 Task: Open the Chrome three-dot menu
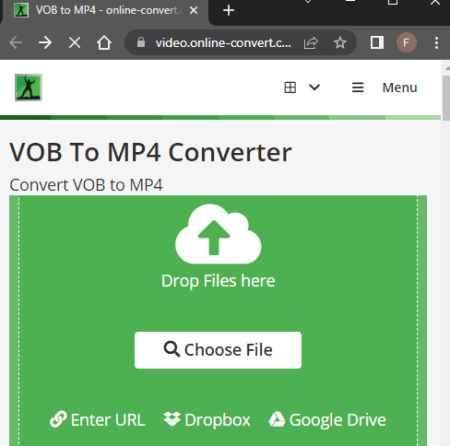click(x=436, y=43)
